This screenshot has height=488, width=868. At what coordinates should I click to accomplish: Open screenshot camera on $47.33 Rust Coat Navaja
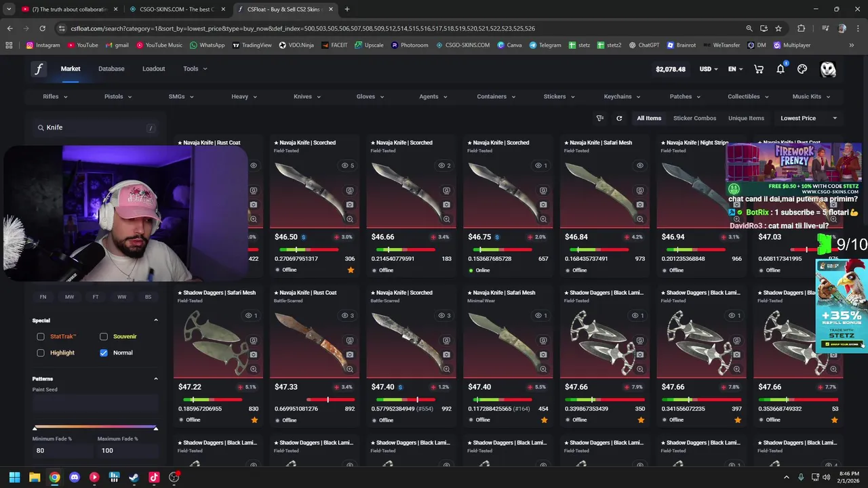[350, 354]
